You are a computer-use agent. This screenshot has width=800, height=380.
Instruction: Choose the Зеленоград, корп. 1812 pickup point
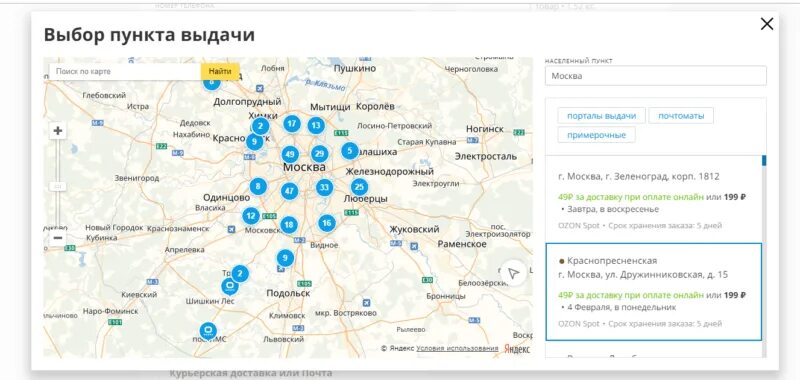(654, 199)
